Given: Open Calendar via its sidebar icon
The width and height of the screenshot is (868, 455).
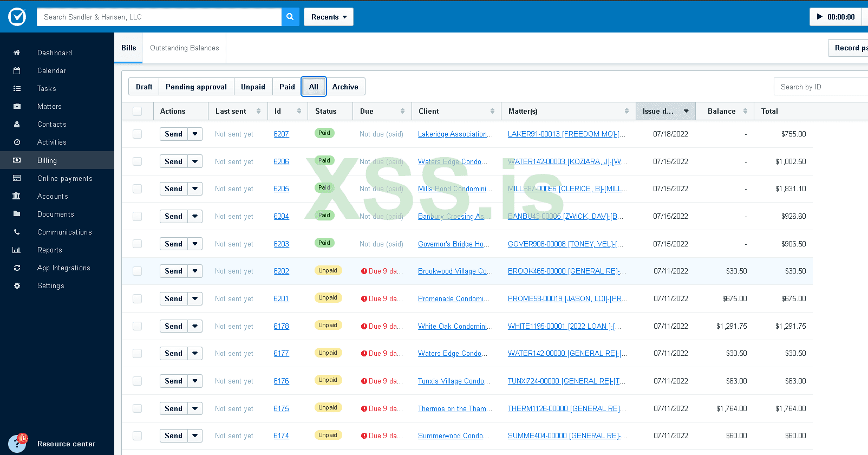Looking at the screenshot, I should coord(17,70).
